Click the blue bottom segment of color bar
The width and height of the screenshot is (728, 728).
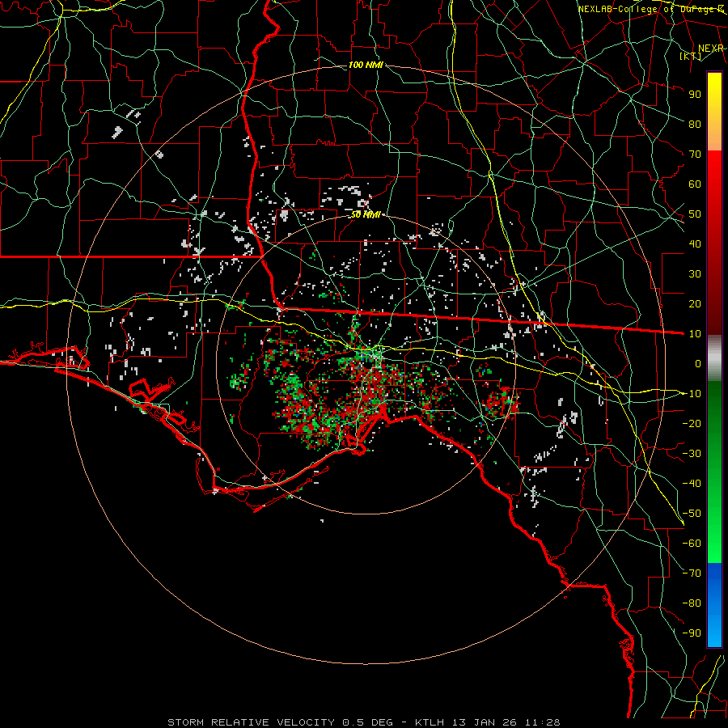click(x=714, y=605)
